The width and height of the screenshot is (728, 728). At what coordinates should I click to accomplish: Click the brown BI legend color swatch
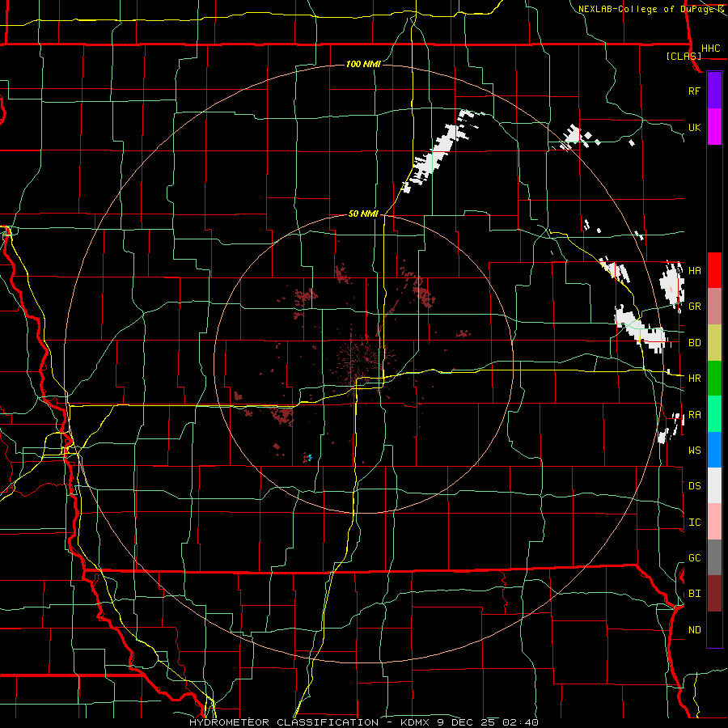(x=714, y=594)
